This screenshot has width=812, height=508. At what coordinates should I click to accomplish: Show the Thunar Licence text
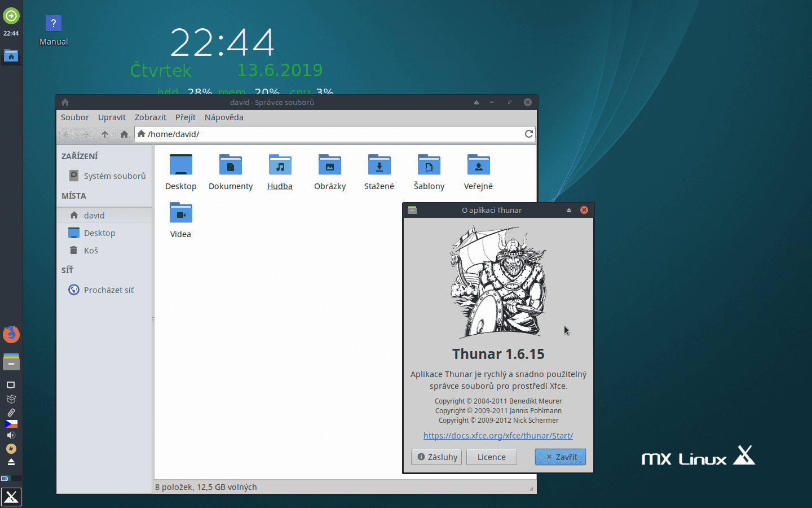491,457
